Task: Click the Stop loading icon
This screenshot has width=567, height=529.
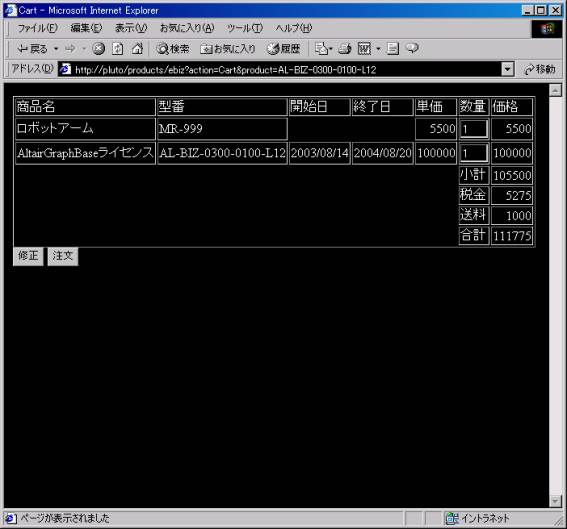Action: 98,48
